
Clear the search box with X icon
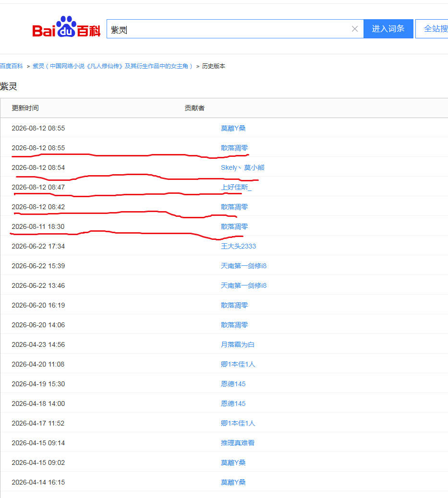click(x=355, y=29)
